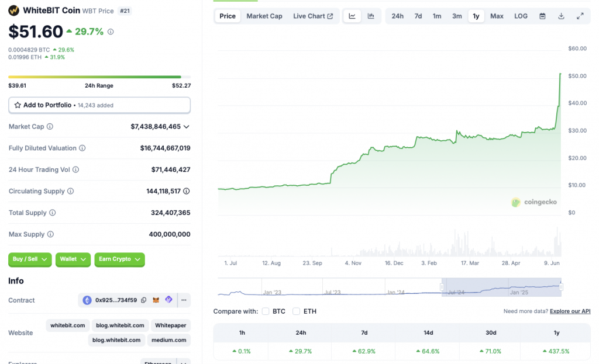Expand Market Cap value chevron
This screenshot has height=364, width=599.
coord(187,127)
